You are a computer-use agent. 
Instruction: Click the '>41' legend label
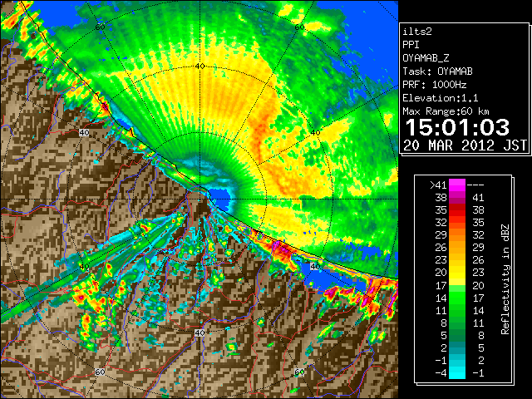(x=438, y=185)
